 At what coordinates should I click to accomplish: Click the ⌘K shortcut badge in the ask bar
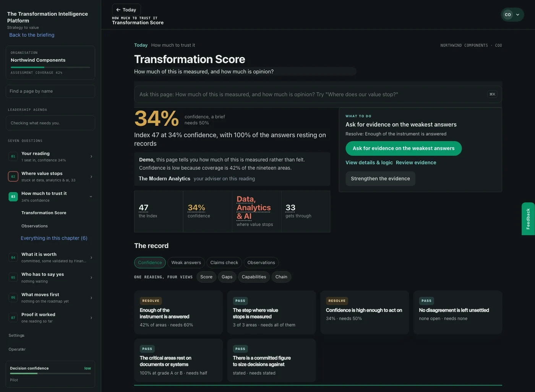click(x=492, y=94)
